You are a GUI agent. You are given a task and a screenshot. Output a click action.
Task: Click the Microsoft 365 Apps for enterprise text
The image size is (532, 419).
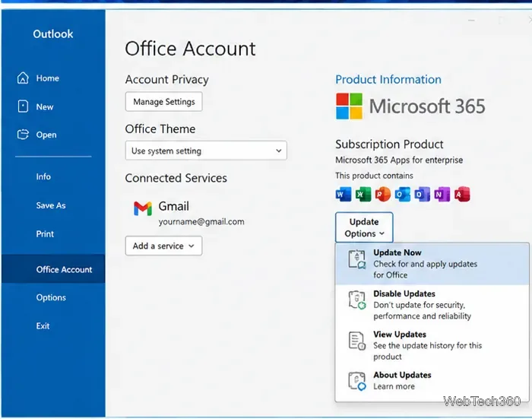coord(399,160)
